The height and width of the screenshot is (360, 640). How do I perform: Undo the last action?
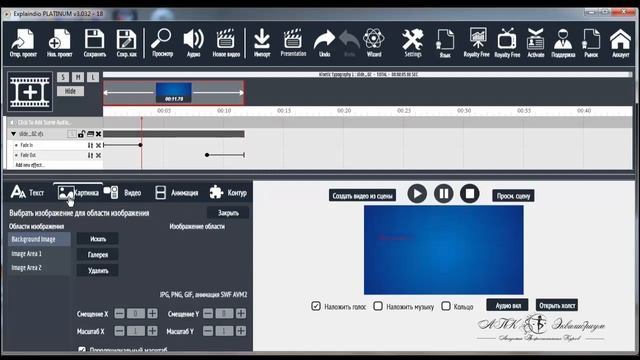(324, 42)
